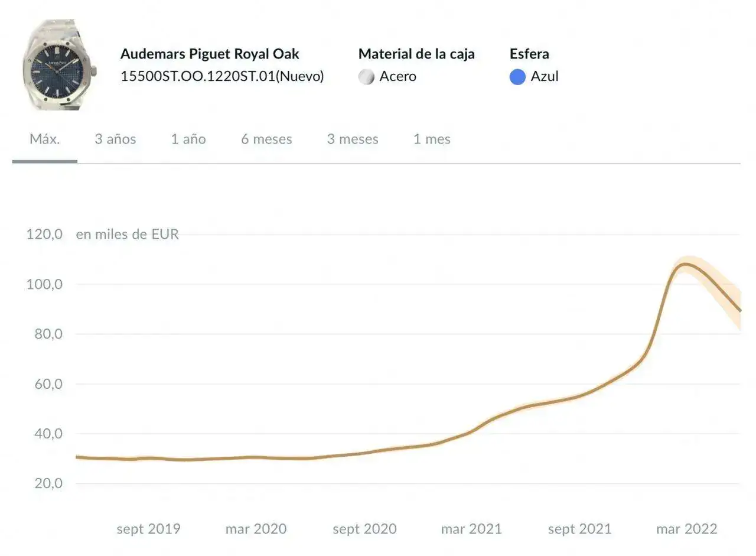The image size is (756, 556).
Task: Click reference number 15500ST.OO.1220ST.01
Action: (x=222, y=76)
